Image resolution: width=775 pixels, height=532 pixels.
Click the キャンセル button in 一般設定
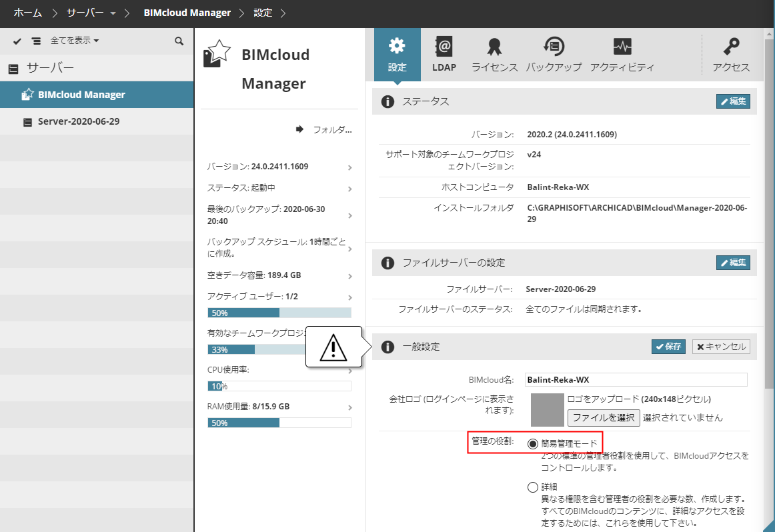click(721, 347)
